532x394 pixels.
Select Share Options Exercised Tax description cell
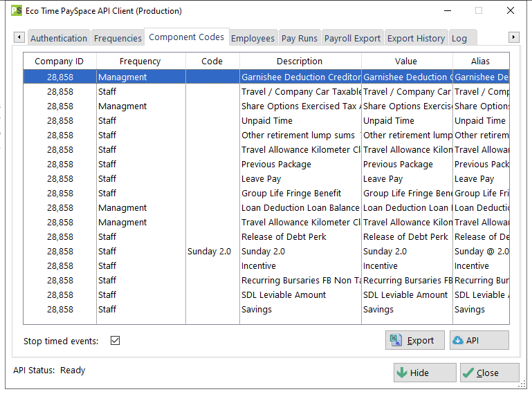coord(301,106)
